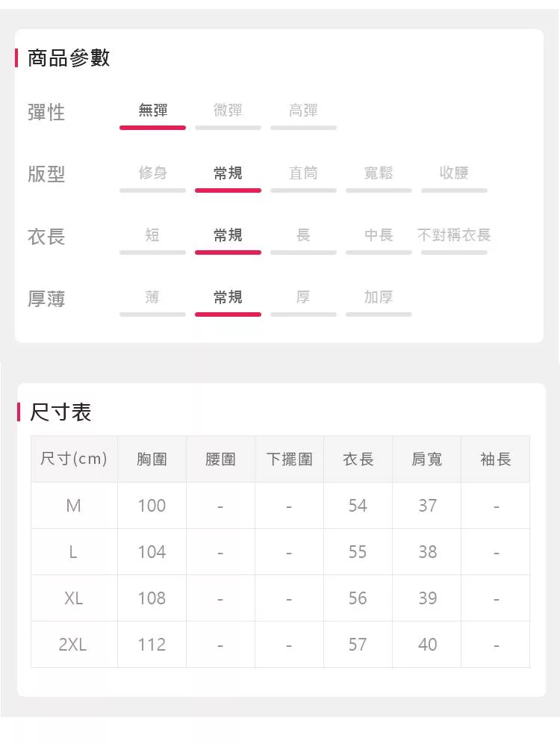Select the M size row label

coord(73,506)
